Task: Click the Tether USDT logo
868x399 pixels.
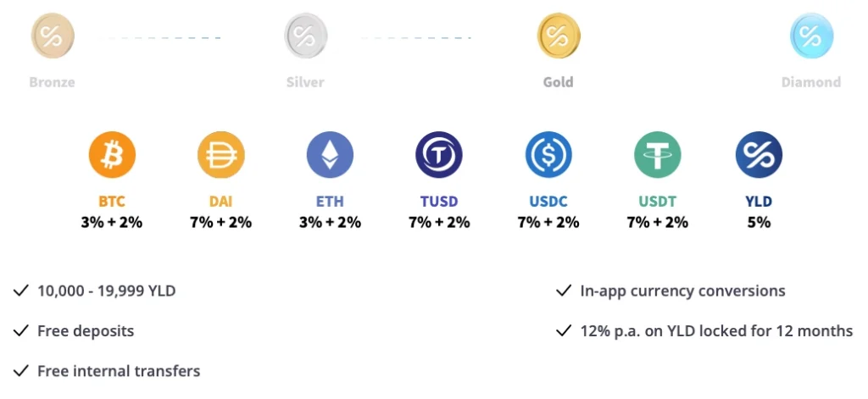Action: coord(657,156)
